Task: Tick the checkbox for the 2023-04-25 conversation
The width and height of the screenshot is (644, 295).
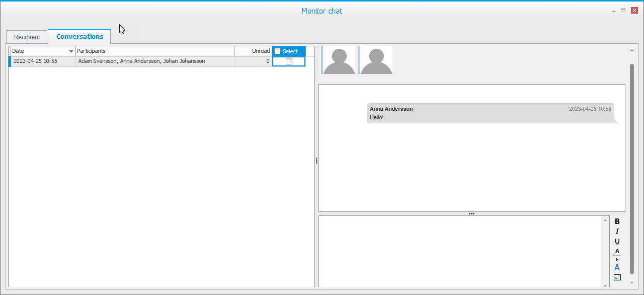Action: [x=289, y=61]
